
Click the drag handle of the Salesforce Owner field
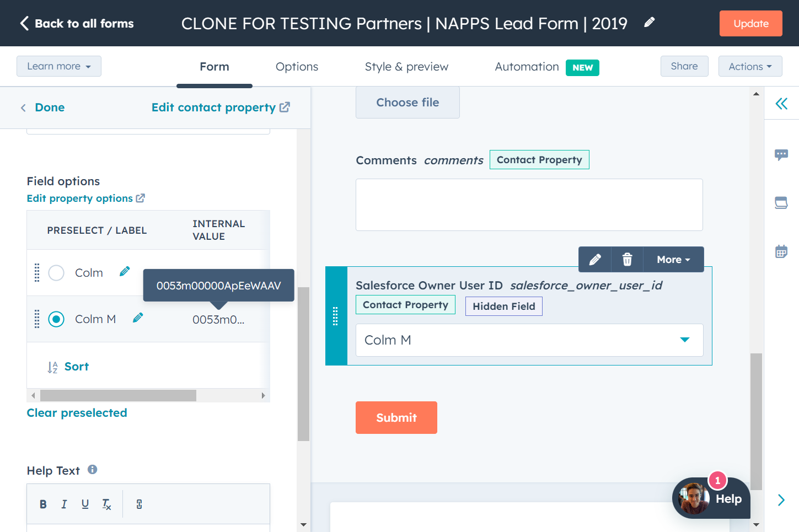tap(335, 316)
